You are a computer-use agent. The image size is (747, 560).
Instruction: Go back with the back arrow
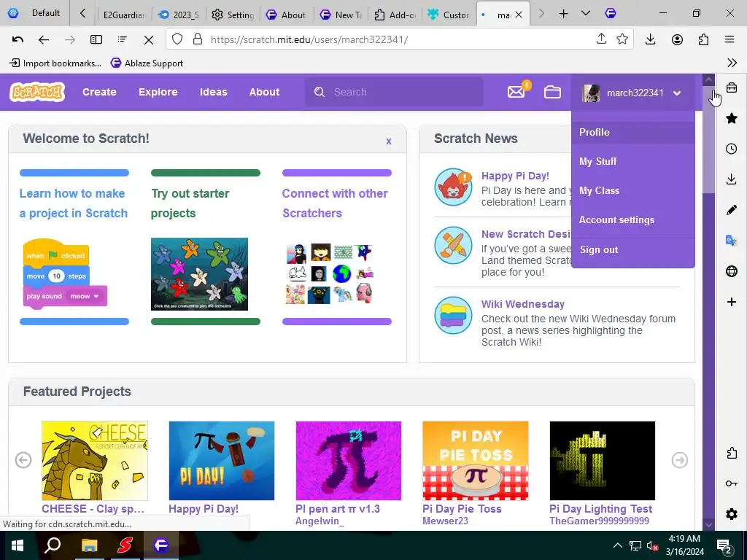pos(44,39)
